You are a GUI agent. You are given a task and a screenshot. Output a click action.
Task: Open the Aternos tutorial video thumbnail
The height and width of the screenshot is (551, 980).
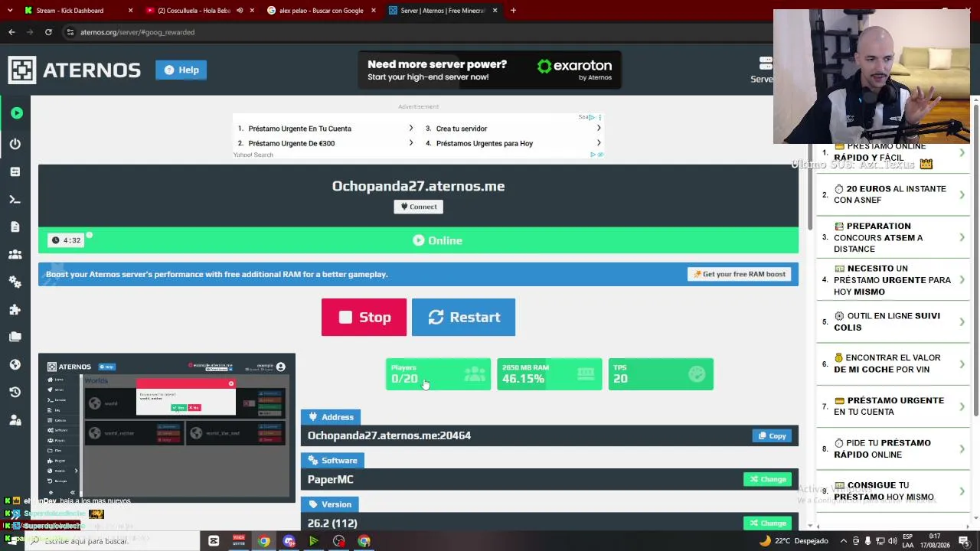(167, 428)
